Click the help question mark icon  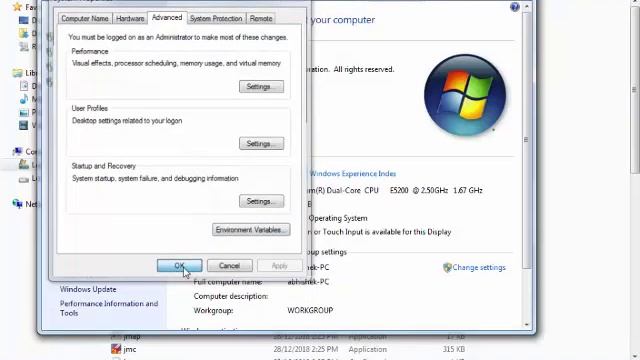pos(515,7)
